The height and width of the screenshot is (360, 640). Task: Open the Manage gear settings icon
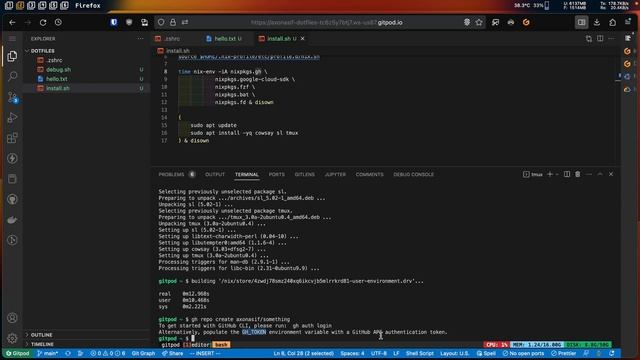(x=12, y=338)
